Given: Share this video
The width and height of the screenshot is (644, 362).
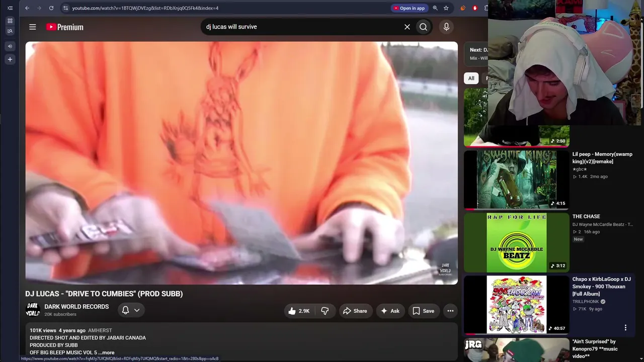Looking at the screenshot, I should click(x=355, y=311).
